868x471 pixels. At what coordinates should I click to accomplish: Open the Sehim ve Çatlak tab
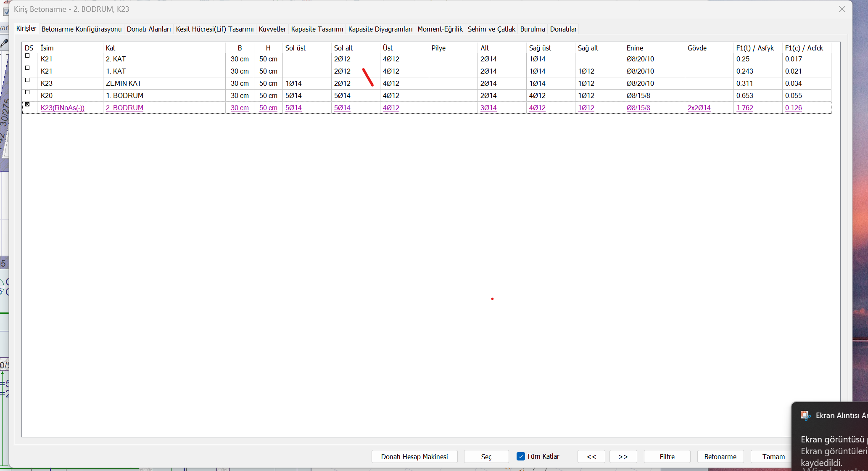(491, 29)
